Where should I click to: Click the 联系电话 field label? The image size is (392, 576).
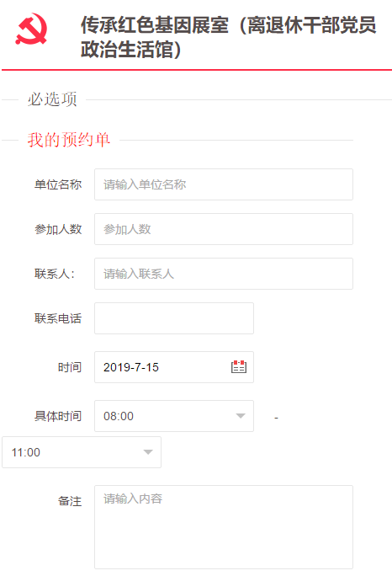(x=58, y=318)
